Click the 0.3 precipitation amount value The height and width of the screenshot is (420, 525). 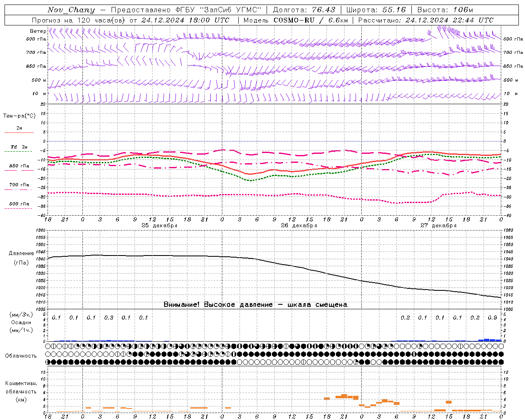[x=109, y=318]
